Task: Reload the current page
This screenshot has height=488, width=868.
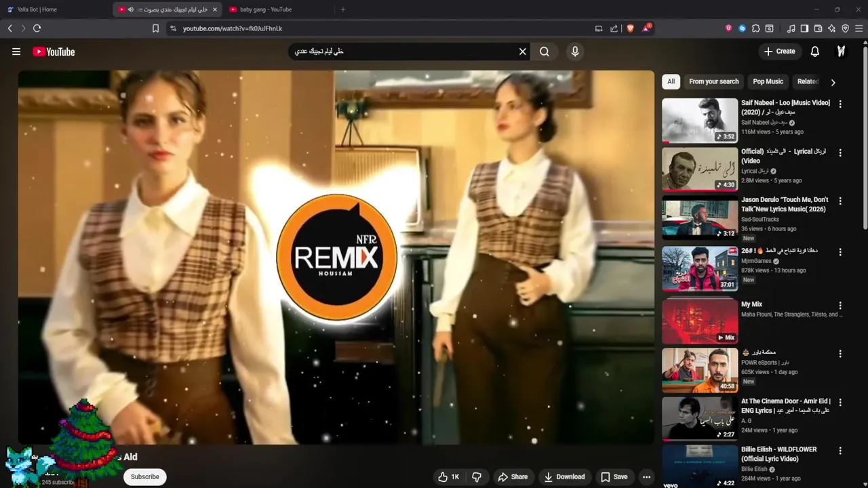Action: pos(37,28)
